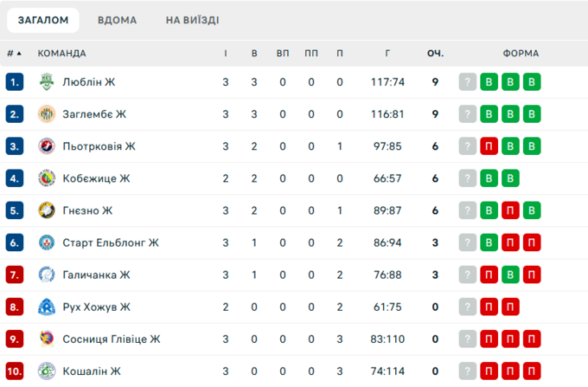Click the Люблін Ж team logo
Image resolution: width=588 pixels, height=387 pixels.
[47, 82]
